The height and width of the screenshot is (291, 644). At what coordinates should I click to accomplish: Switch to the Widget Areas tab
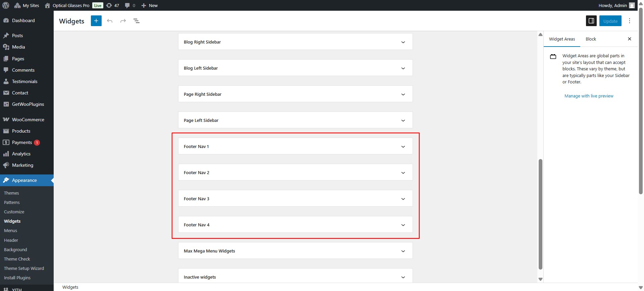click(562, 39)
